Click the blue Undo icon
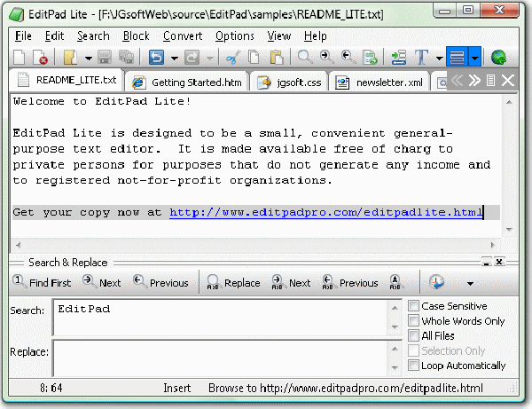 pos(156,57)
